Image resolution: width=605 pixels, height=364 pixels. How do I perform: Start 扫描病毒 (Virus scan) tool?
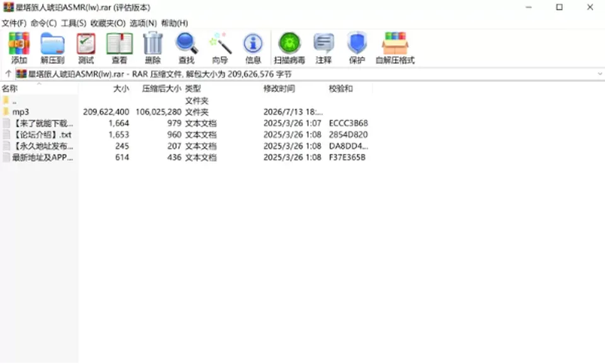coord(289,48)
